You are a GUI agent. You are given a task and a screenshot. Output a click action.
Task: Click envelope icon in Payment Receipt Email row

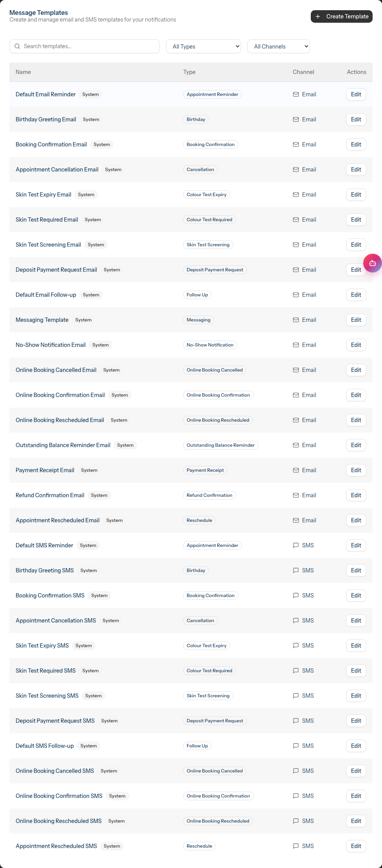296,470
